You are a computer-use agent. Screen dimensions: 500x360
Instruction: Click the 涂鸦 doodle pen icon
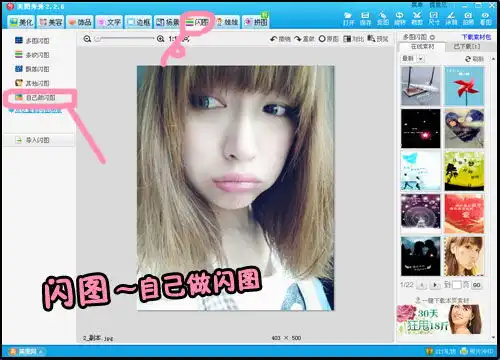click(x=451, y=19)
